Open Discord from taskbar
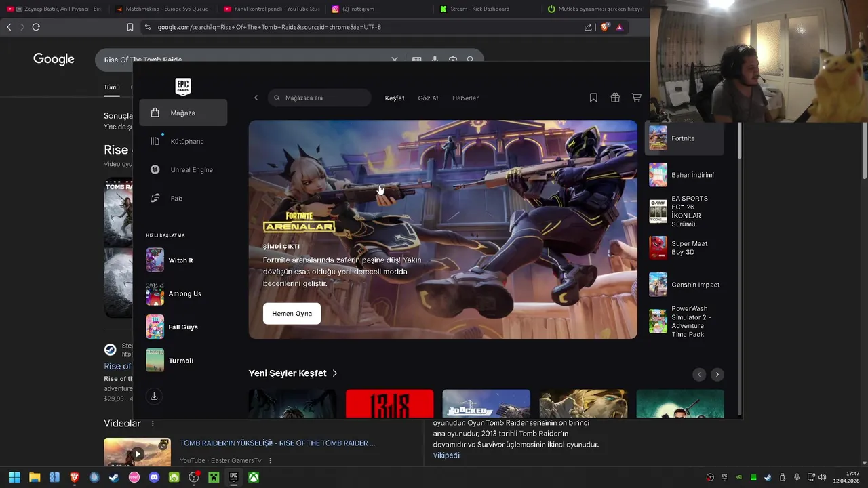868x488 pixels. (154, 477)
